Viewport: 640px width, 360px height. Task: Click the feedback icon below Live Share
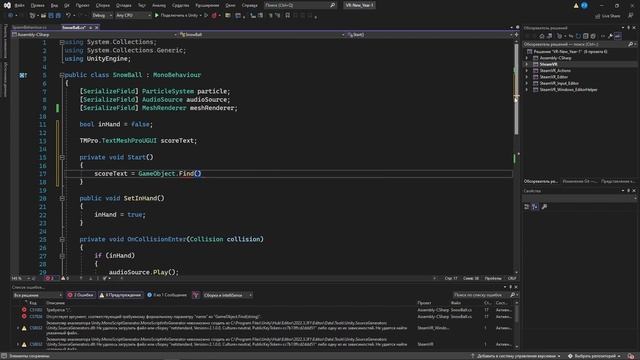pos(631,16)
